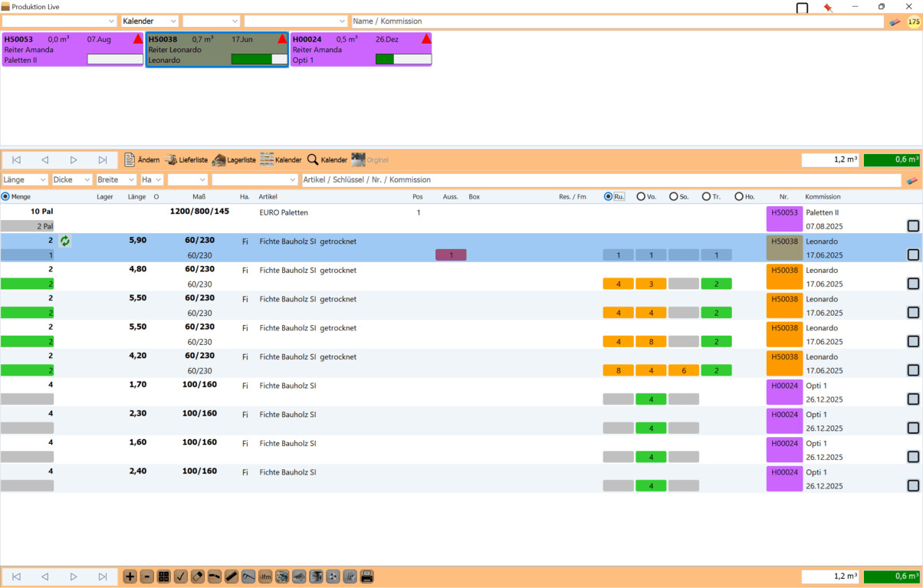This screenshot has width=923, height=588.
Task: Select the Menge radio button
Action: pos(6,197)
